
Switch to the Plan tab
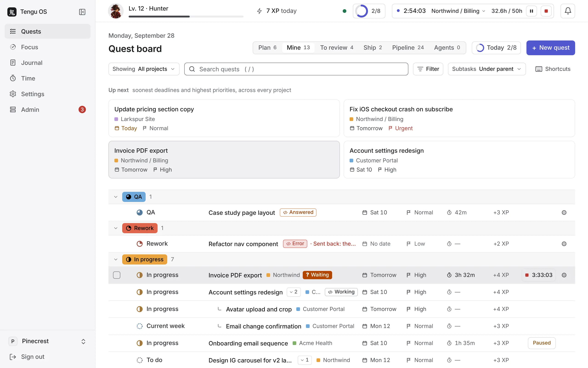(x=267, y=47)
